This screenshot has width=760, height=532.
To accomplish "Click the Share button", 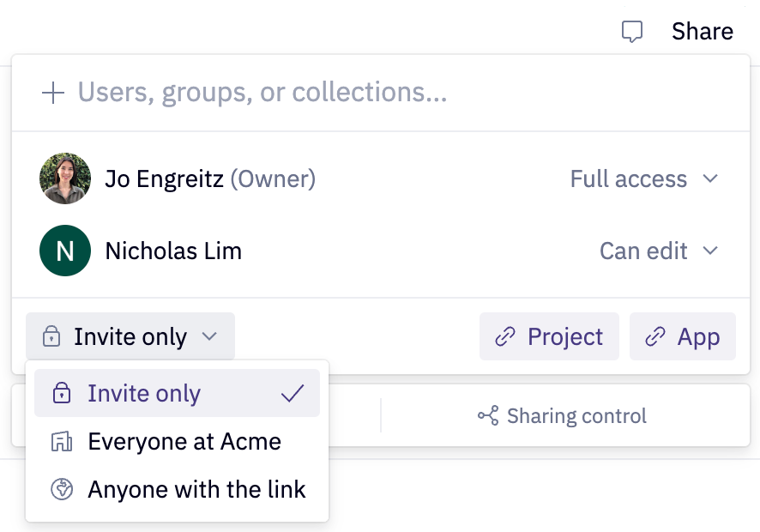I will [703, 32].
